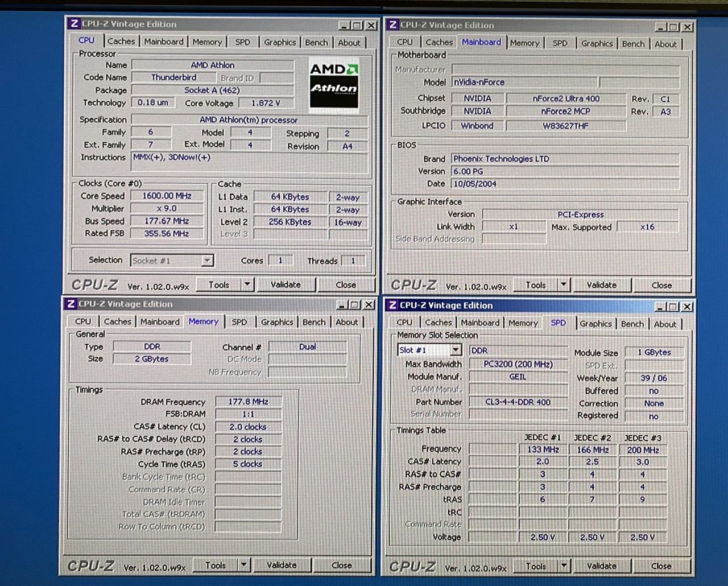This screenshot has width=728, height=586.
Task: Click the Close button in the Mainboard window
Action: [x=661, y=286]
